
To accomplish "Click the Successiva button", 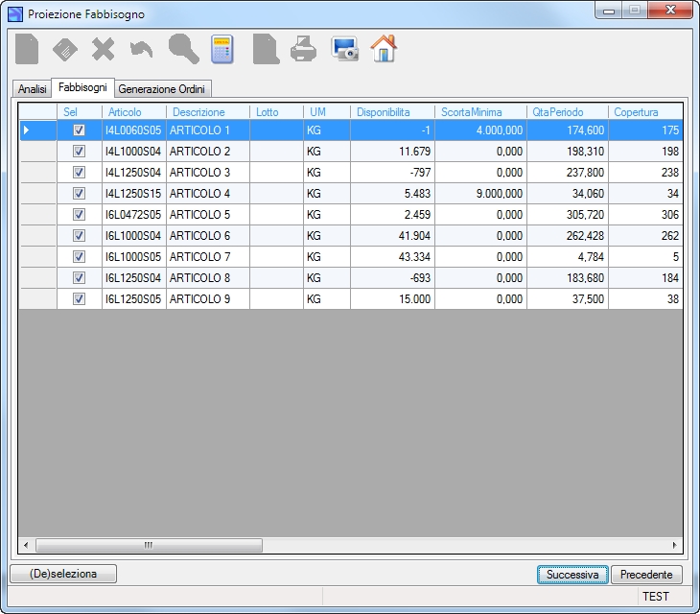I will [572, 575].
